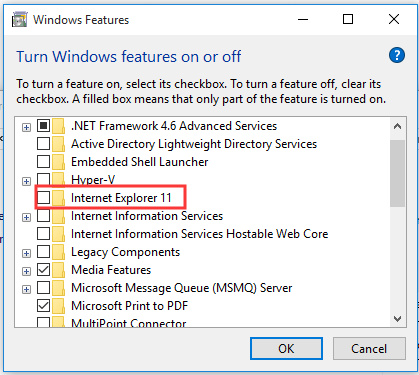Select the Embedded Shell Launcher label
This screenshot has width=419, height=375.
coord(140,162)
